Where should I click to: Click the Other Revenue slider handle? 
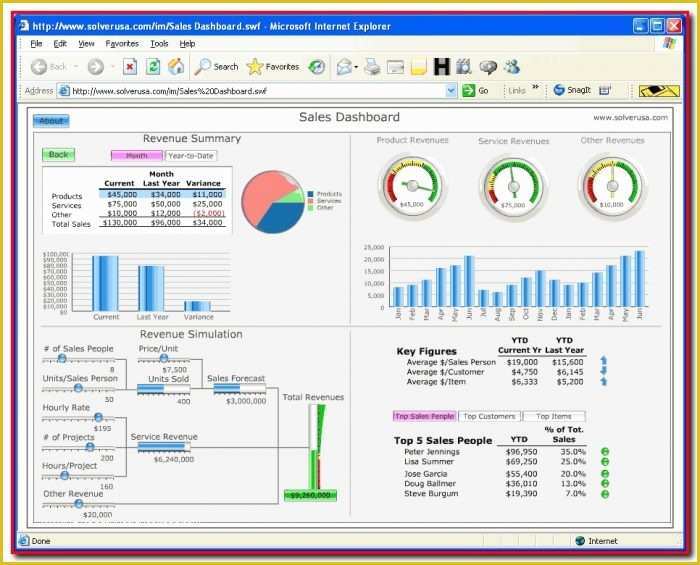point(79,504)
